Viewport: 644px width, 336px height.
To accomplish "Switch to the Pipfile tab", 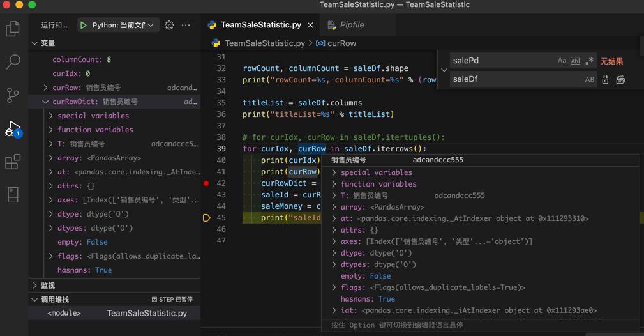I will [x=352, y=25].
